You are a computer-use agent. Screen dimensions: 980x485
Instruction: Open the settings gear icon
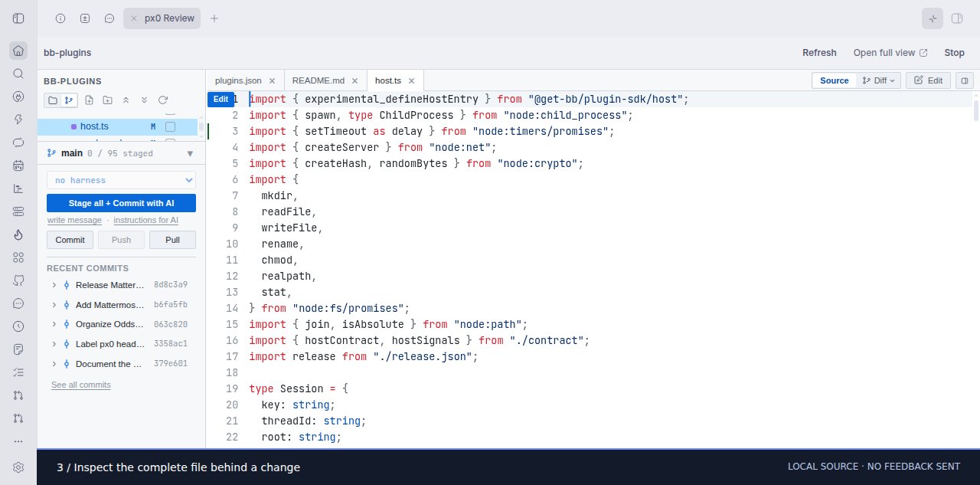[x=18, y=467]
